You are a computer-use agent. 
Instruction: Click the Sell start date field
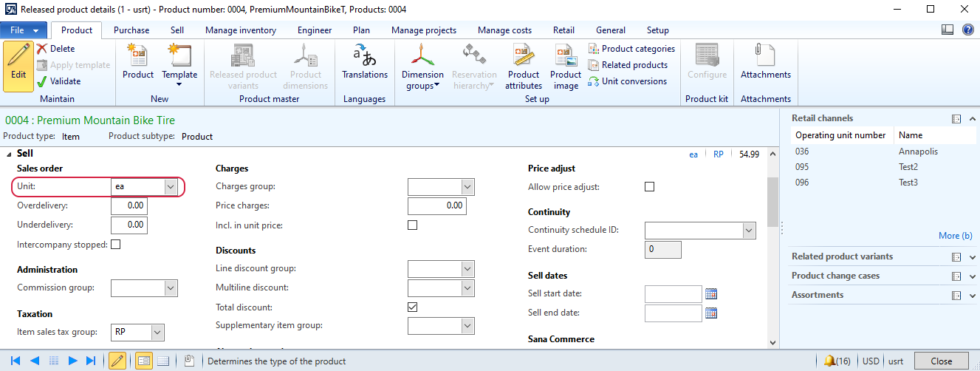674,293
